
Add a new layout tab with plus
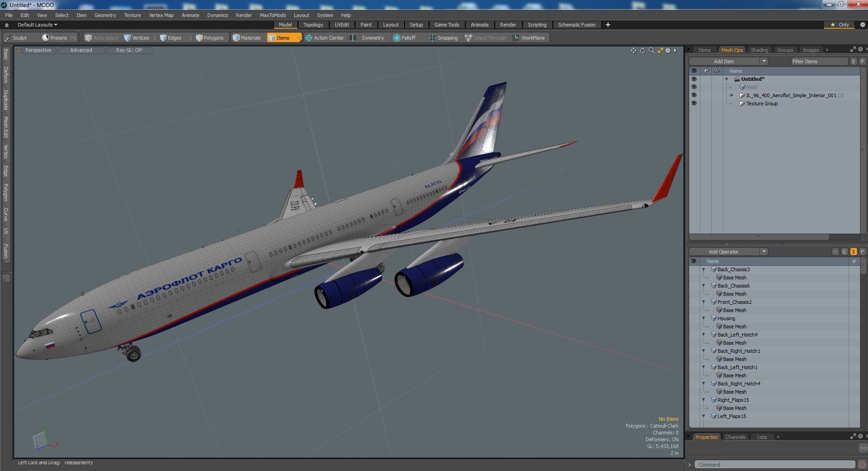pos(608,25)
